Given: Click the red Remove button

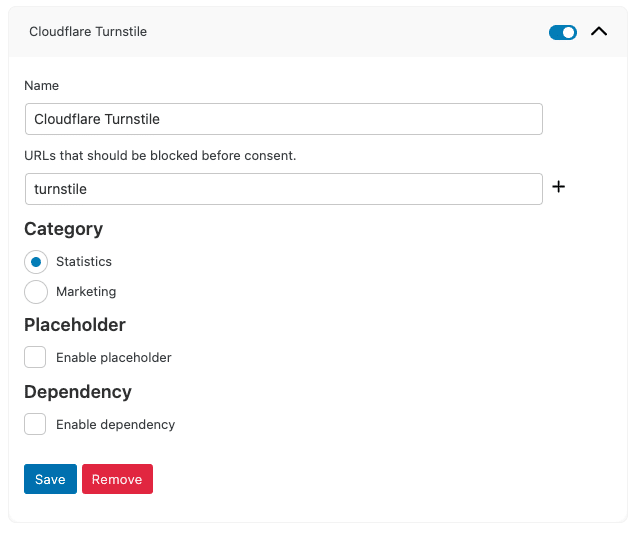Looking at the screenshot, I should pos(117,479).
